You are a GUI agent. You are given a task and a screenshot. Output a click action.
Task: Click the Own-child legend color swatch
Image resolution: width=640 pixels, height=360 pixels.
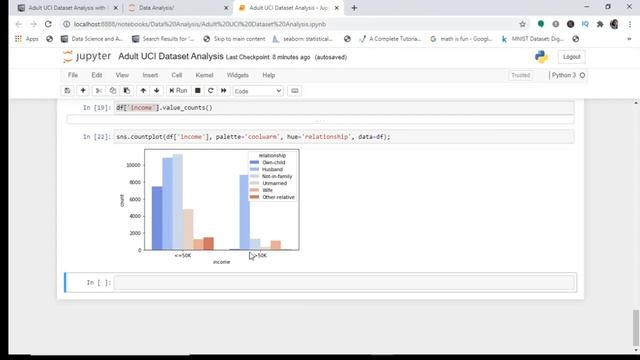[x=254, y=162]
